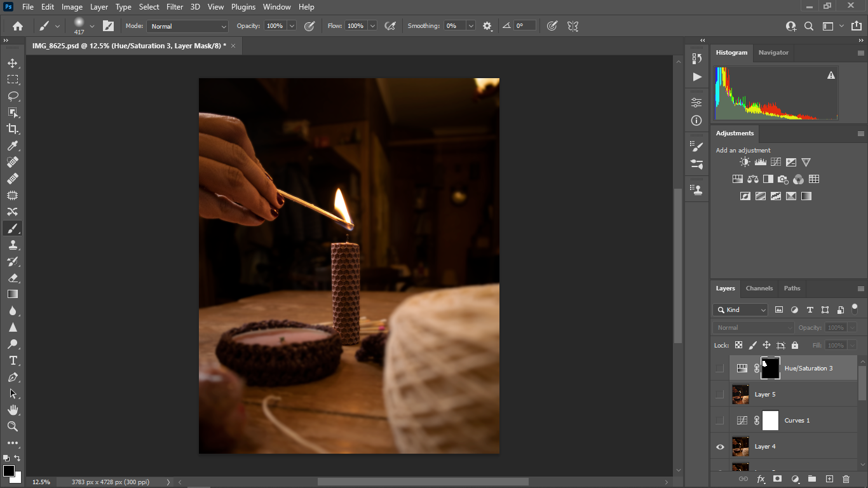Switch to the Paths tab
The image size is (868, 488).
click(x=792, y=288)
